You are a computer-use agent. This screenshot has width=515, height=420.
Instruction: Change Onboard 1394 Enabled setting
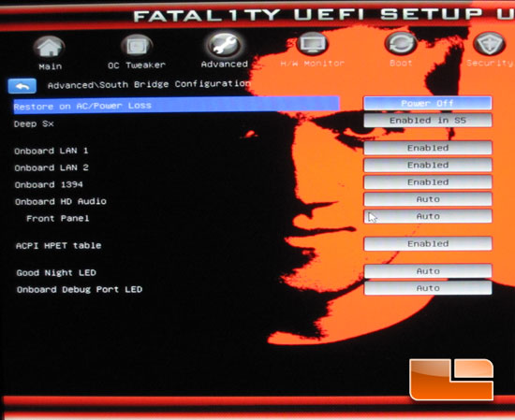[x=428, y=182]
